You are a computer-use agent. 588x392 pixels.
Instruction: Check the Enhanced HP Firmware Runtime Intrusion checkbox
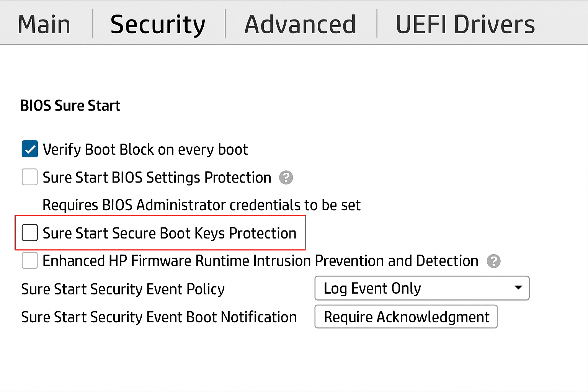[30, 261]
